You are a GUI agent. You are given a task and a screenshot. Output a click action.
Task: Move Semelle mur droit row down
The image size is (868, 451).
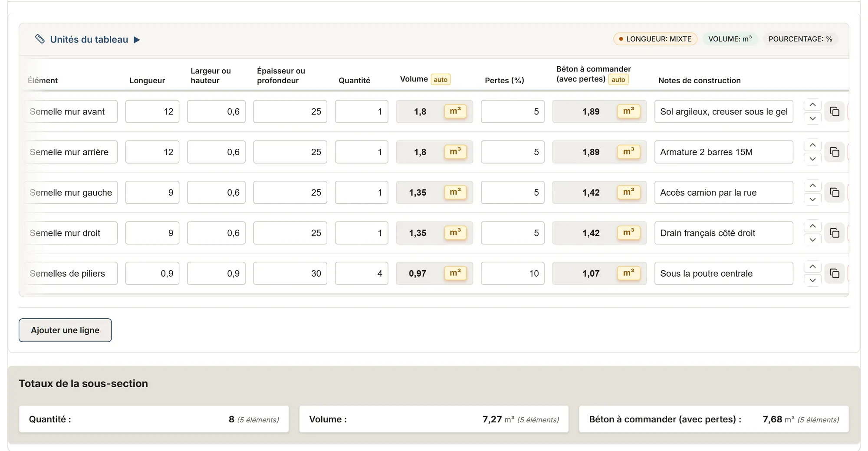[812, 239]
